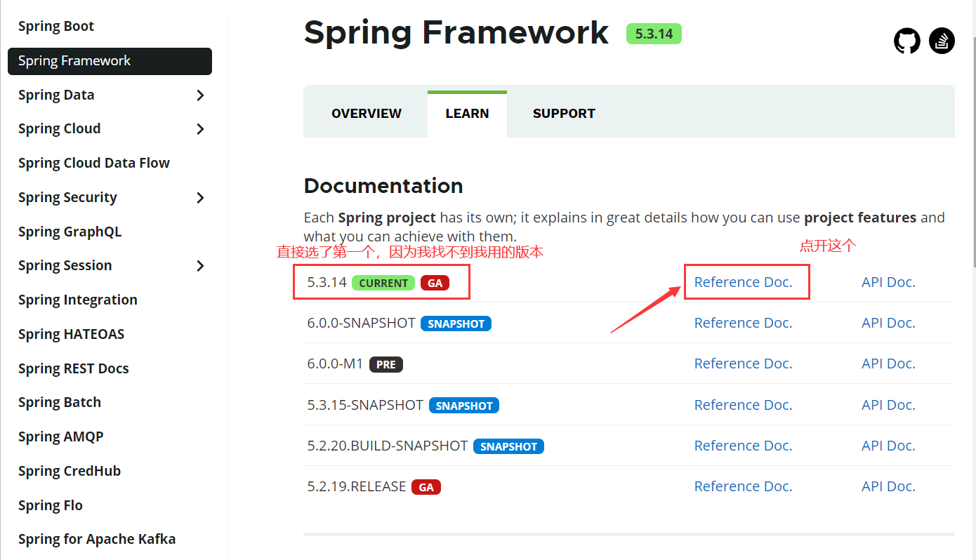Expand the Spring Session submenu chevron
The height and width of the screenshot is (560, 976).
point(200,266)
